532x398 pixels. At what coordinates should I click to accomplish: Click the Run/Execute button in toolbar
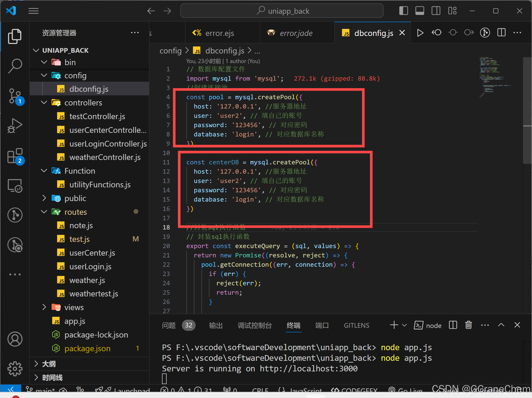[420, 33]
